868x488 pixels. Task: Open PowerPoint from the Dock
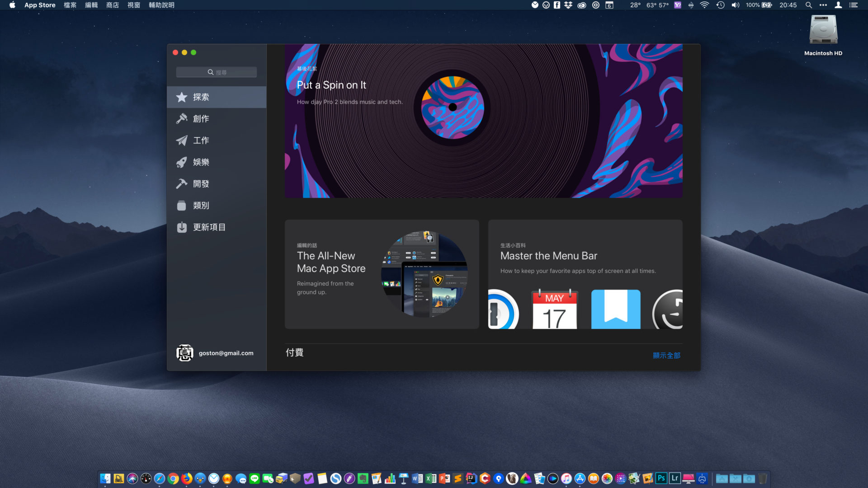(x=444, y=479)
